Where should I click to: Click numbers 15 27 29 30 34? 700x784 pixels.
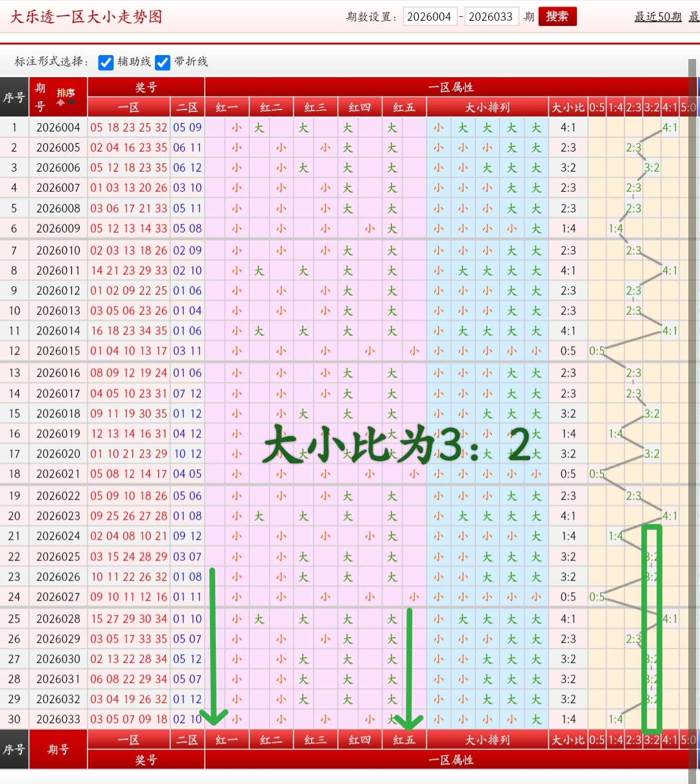(128, 619)
